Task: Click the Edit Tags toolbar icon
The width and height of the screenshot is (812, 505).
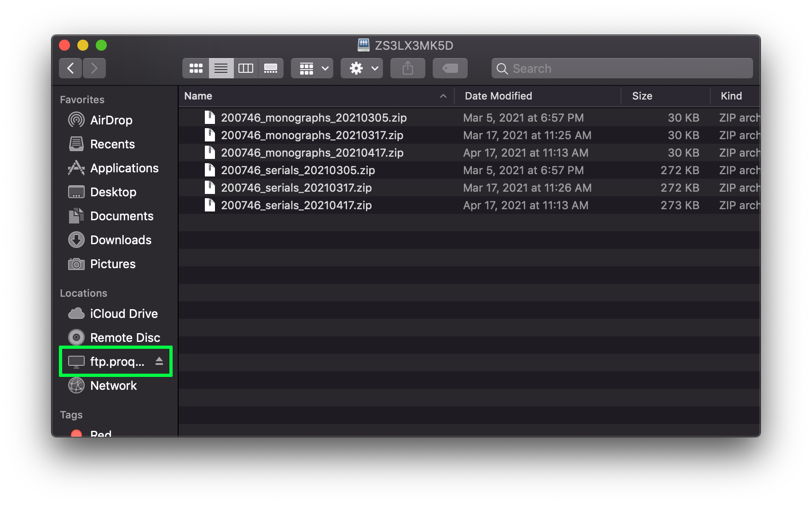Action: (450, 68)
